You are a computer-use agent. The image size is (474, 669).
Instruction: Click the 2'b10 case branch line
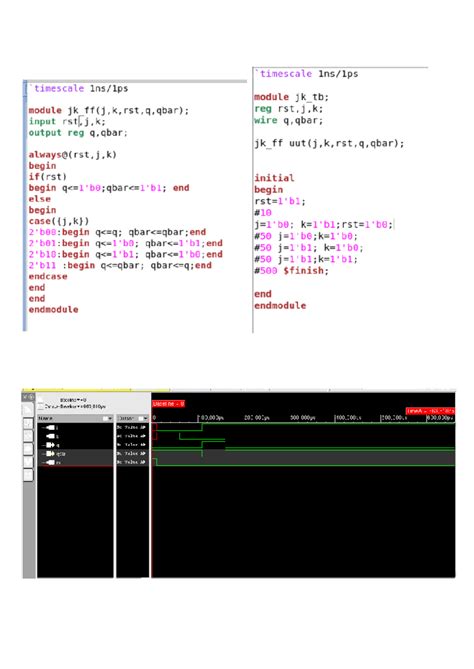tap(125, 254)
